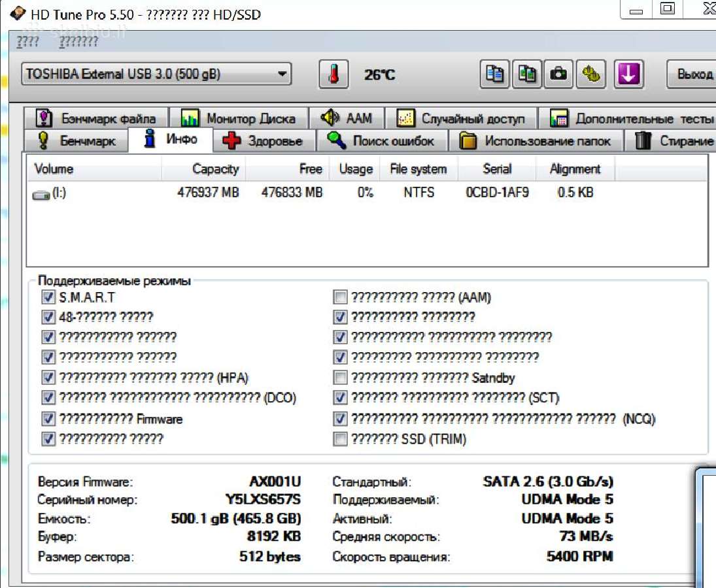Viewport: 716px width, 588px height.
Task: Click the thermometer temperature icon
Action: (x=333, y=74)
